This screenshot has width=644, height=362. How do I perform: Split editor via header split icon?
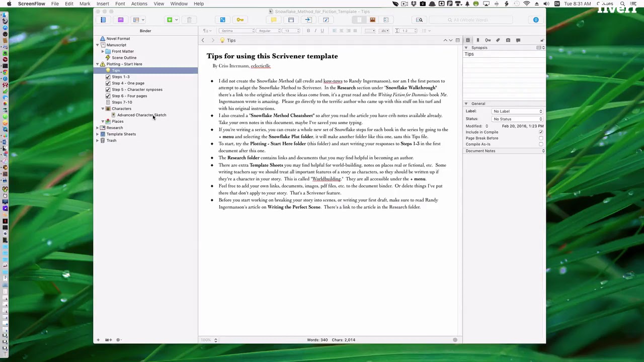(x=457, y=40)
